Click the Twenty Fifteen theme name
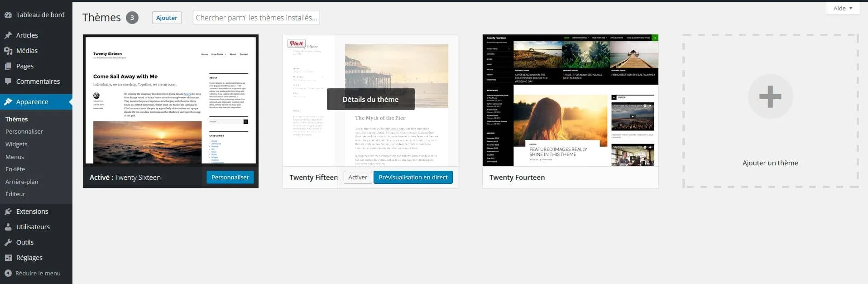Image resolution: width=868 pixels, height=284 pixels. [x=314, y=178]
